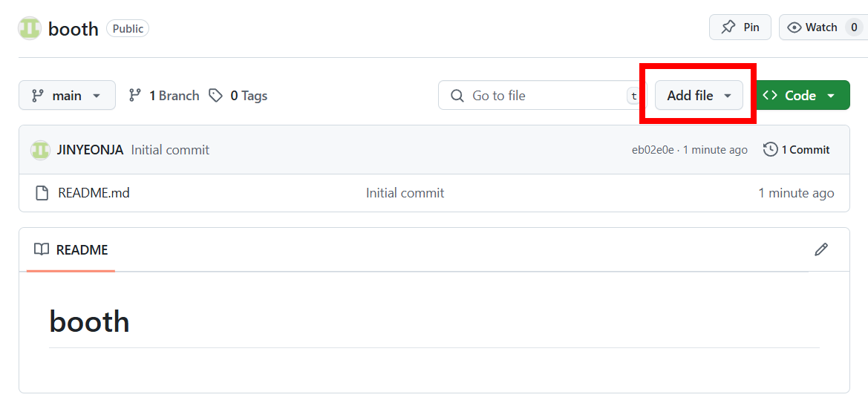Click the README.md file icon
The height and width of the screenshot is (409, 868).
pyautogui.click(x=42, y=193)
